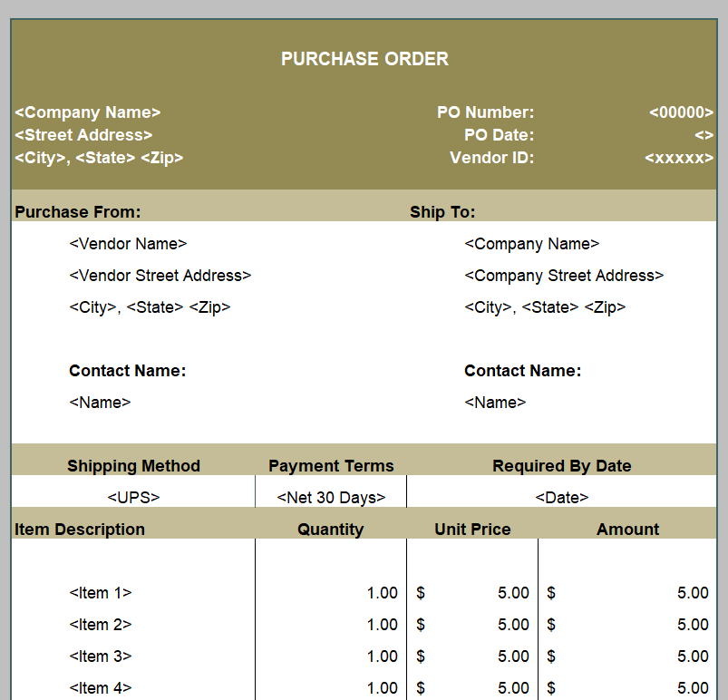Select <Company Name> under Ship To
Viewport: 728px width, 700px height.
[x=532, y=244]
